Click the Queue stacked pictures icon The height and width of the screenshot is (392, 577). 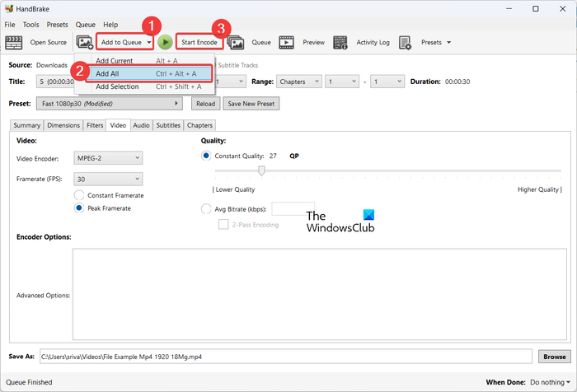coord(236,43)
